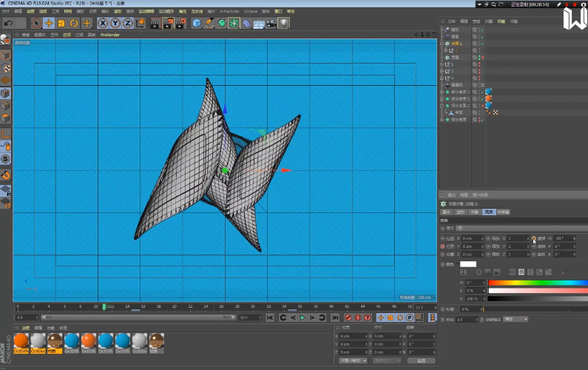588x370 pixels.
Task: Add a Camera object
Action: 271,23
